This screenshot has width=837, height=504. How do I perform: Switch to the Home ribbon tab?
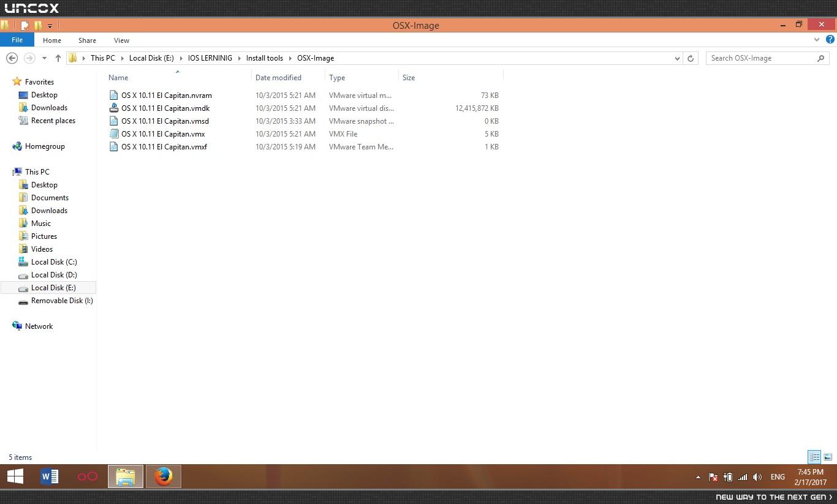pyautogui.click(x=52, y=40)
